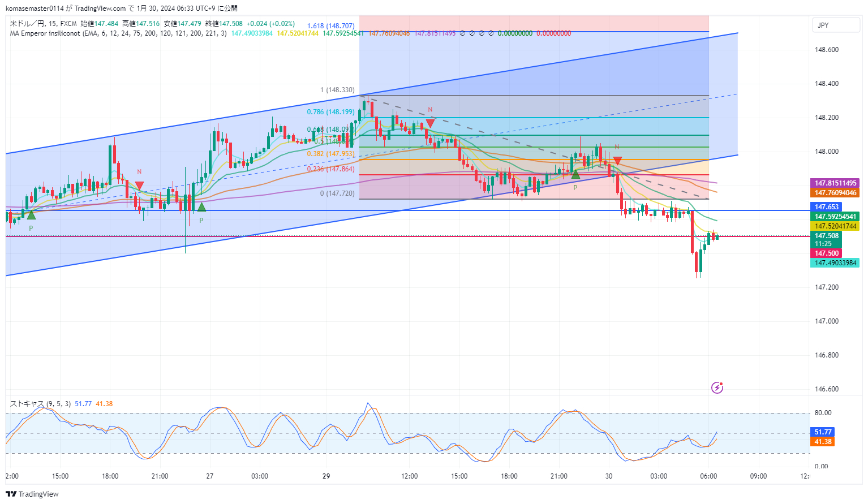Click the 終値147.508 close value in legend
The image size is (868, 504).
pyautogui.click(x=224, y=24)
